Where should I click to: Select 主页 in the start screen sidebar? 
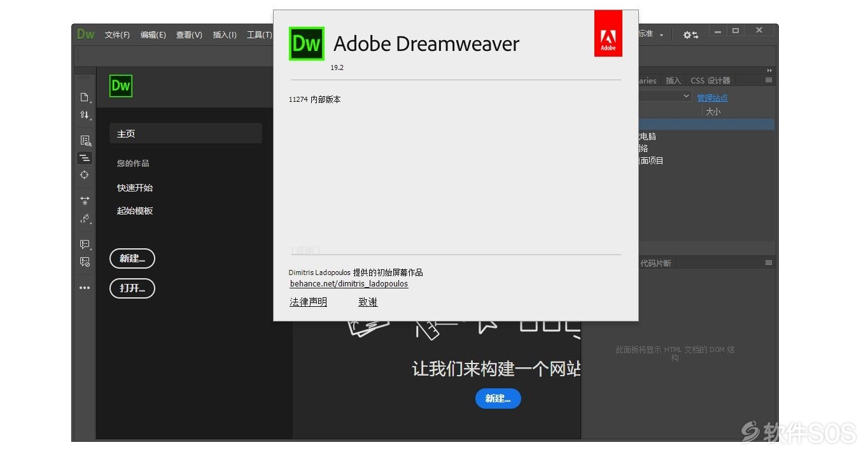186,134
